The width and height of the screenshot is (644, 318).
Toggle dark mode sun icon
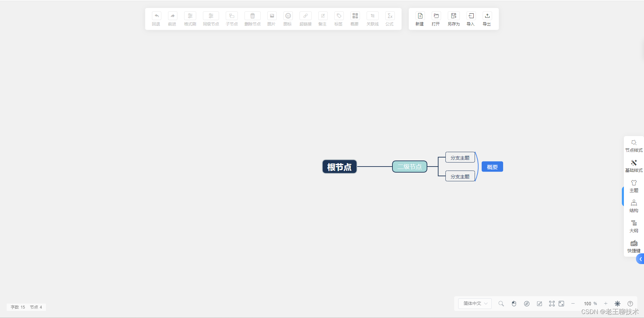618,304
